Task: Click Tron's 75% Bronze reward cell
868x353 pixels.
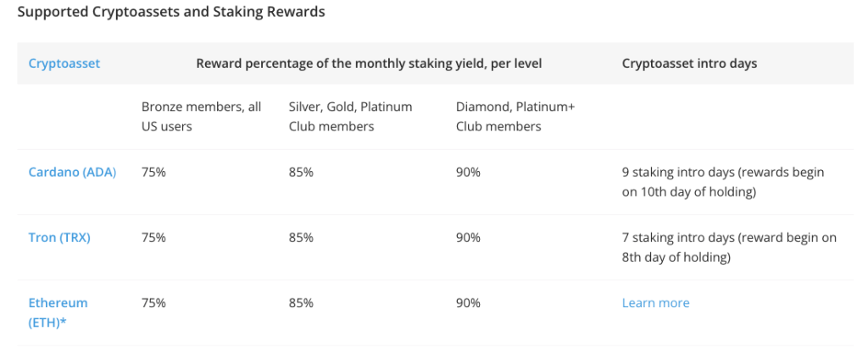Action: point(153,237)
